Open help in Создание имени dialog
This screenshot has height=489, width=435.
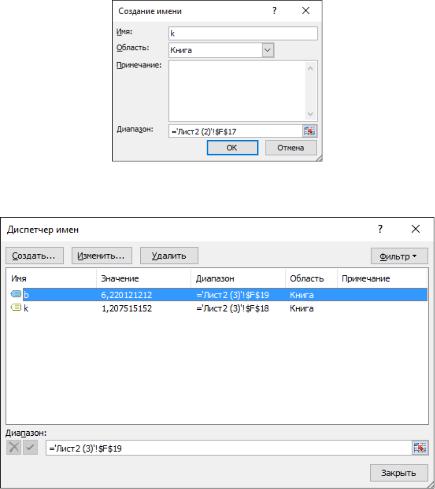coord(274,11)
